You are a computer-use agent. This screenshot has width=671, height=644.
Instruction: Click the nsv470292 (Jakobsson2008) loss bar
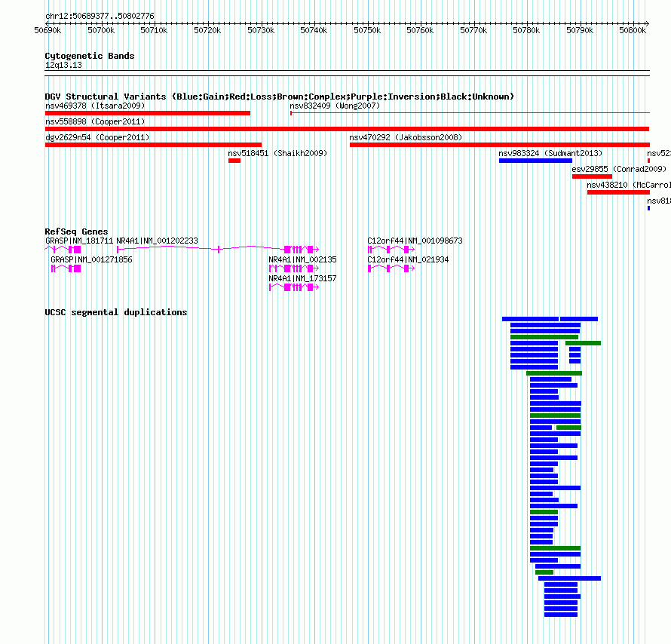[x=499, y=145]
